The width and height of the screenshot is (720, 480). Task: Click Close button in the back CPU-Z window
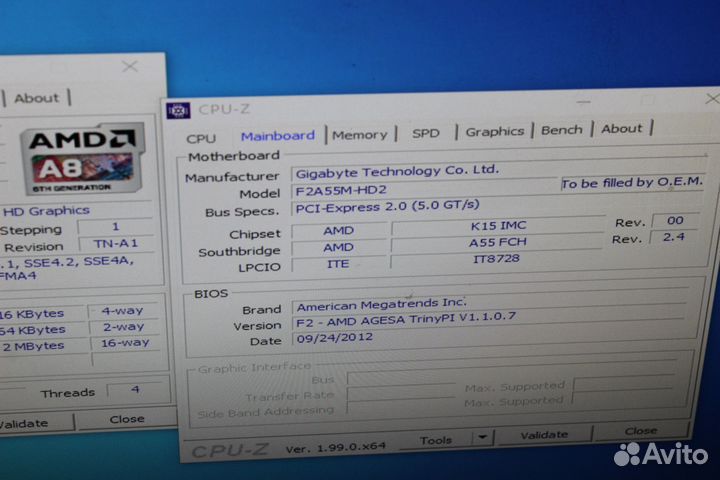[127, 419]
